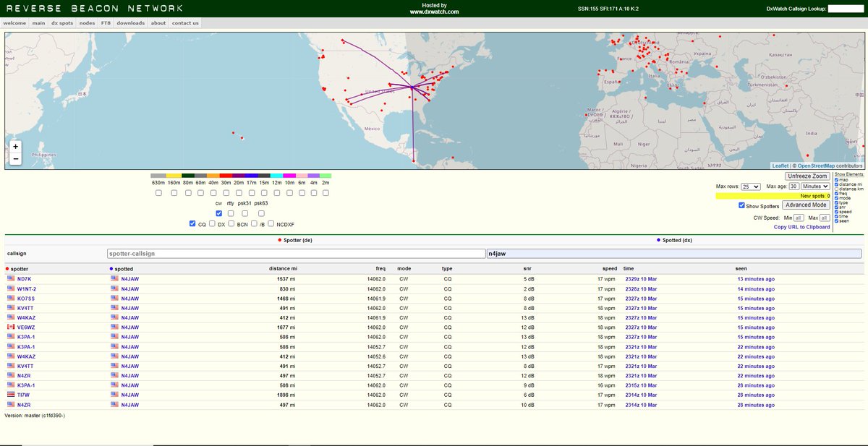The height and width of the screenshot is (446, 868).
Task: Click the Costa Rica flag beside spotter TI7W
Action: 11,395
